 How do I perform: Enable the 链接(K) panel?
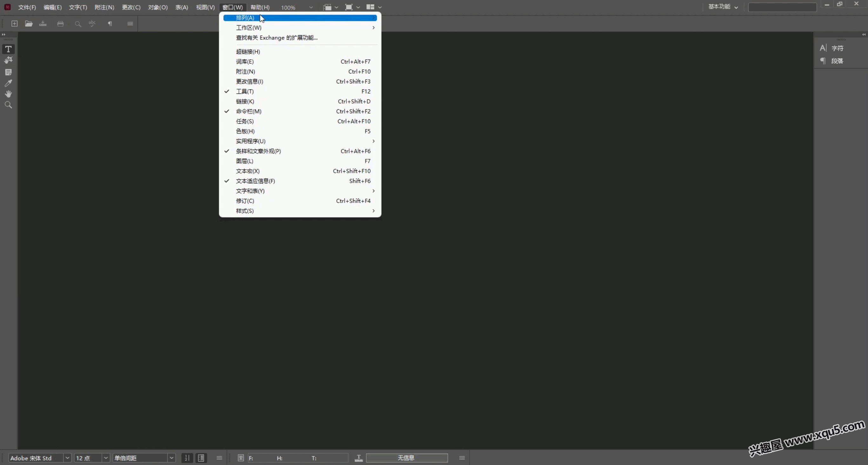[300, 102]
